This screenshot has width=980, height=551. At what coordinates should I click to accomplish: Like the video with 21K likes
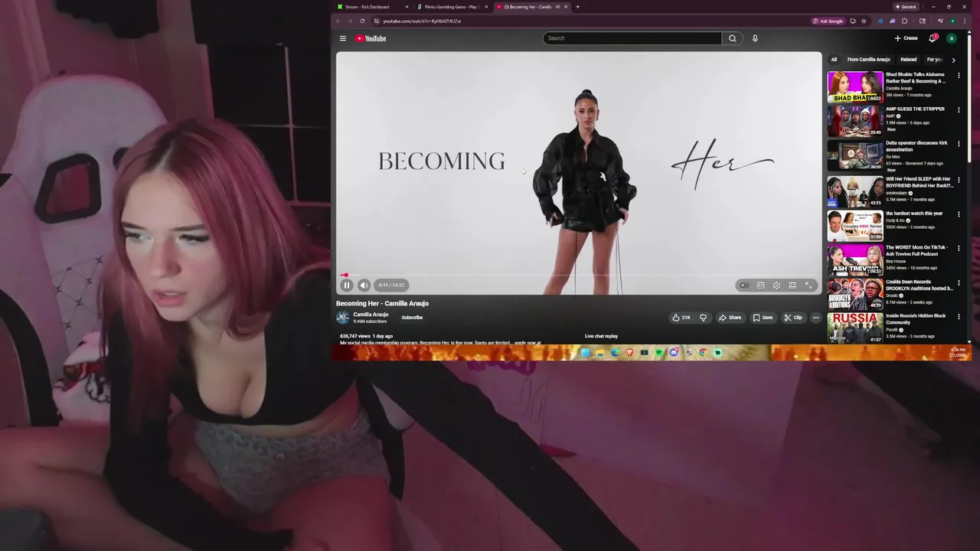681,318
